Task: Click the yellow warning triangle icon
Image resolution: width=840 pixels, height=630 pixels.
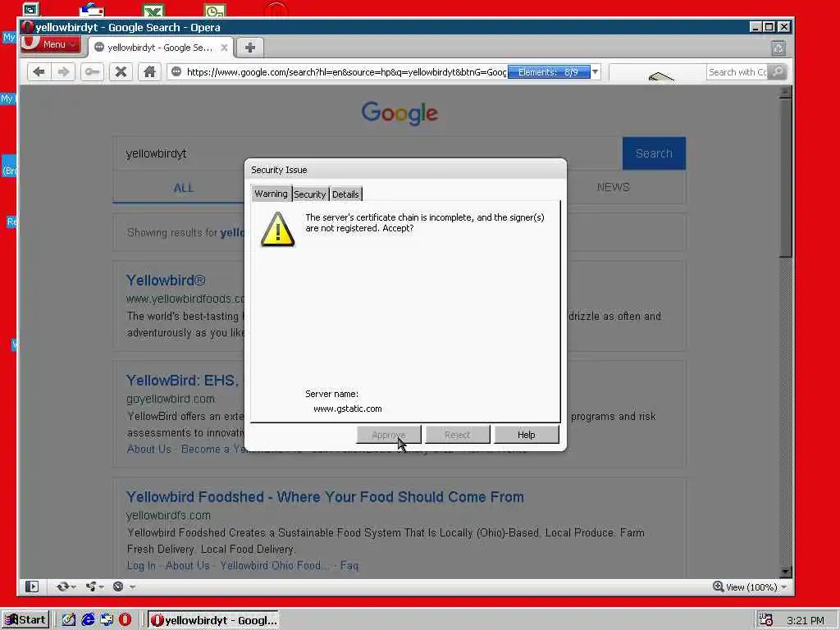Action: click(x=277, y=230)
